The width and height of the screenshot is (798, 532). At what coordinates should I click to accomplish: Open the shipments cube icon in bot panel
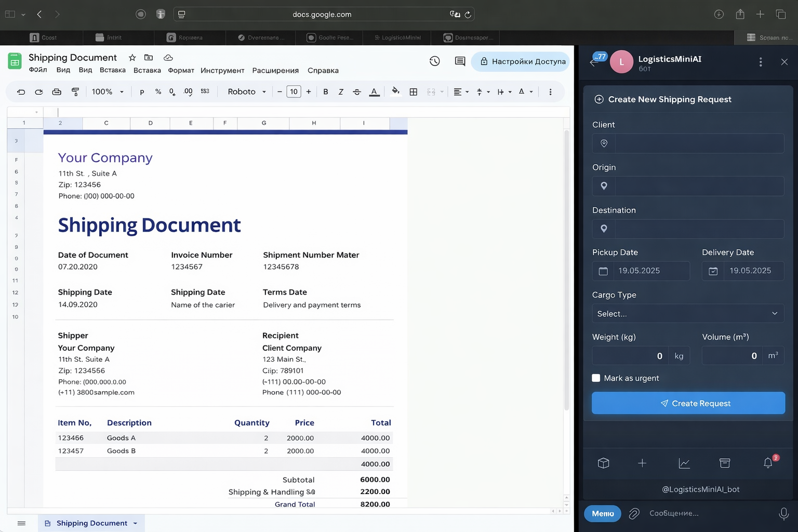coord(603,463)
